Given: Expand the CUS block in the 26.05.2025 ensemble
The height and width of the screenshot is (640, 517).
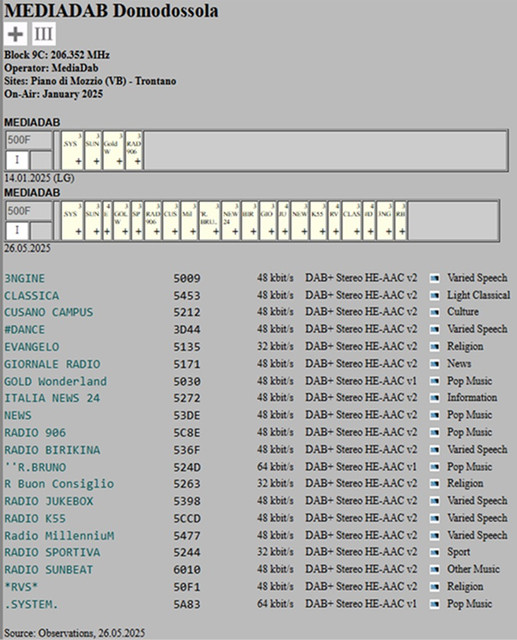Looking at the screenshot, I should point(175,232).
